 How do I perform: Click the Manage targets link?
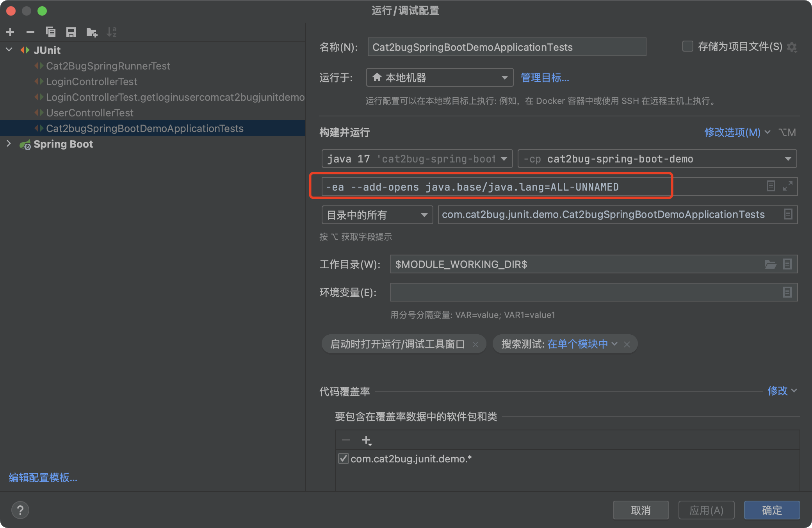point(545,78)
